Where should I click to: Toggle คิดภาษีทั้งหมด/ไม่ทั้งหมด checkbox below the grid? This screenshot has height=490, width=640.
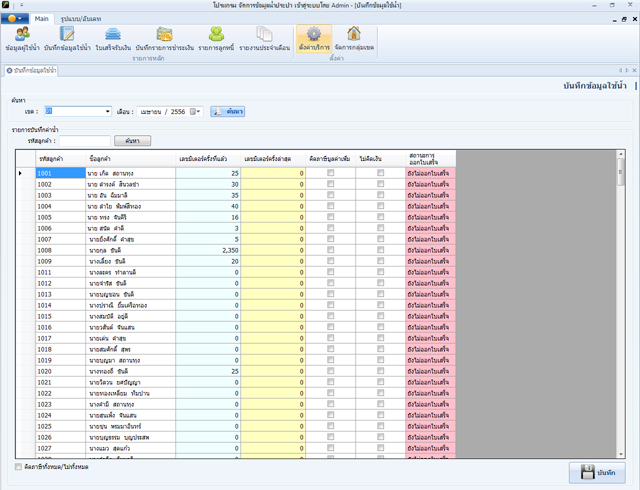(18, 466)
